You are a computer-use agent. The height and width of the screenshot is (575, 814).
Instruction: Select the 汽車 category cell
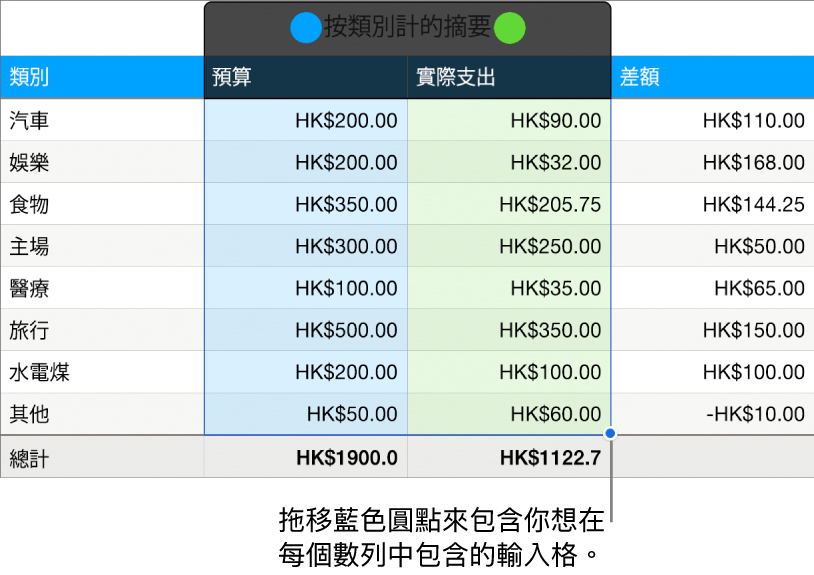tap(102, 120)
